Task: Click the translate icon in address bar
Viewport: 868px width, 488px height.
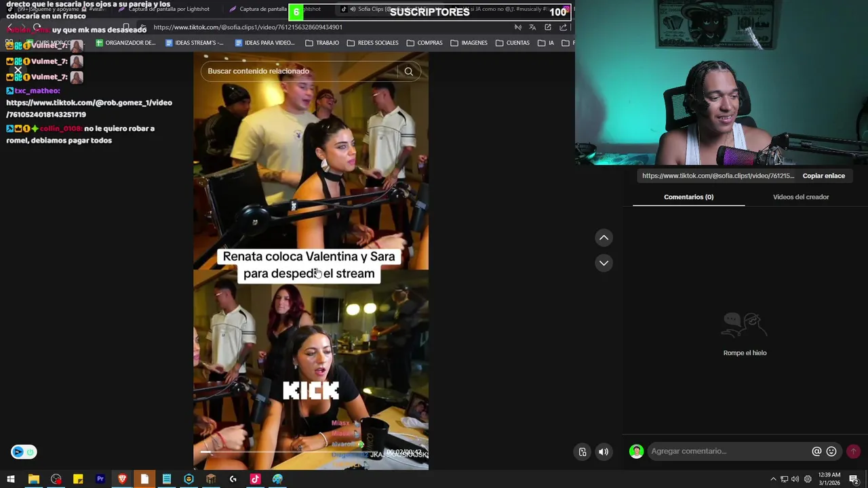Action: pyautogui.click(x=532, y=27)
